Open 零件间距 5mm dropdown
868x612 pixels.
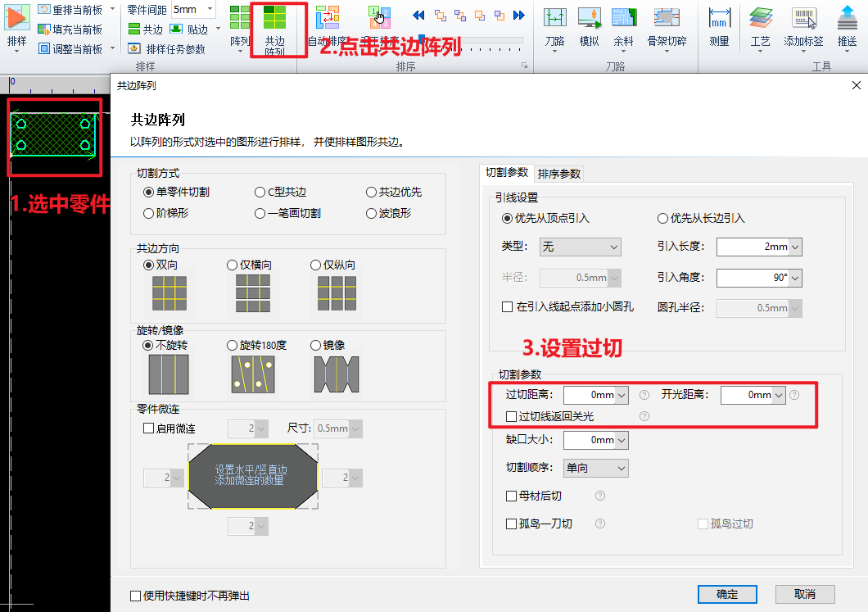pos(210,9)
